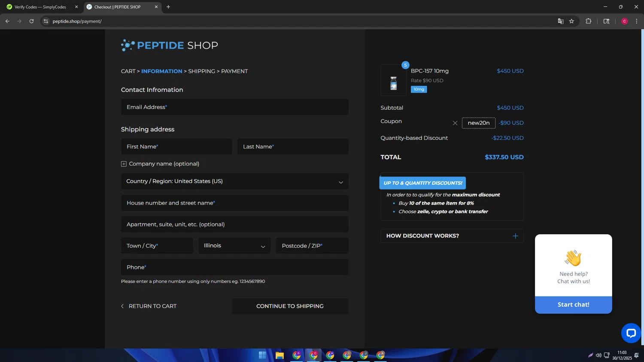Select INFORMATION breadcrumb step
Screen dimensions: 644x362
162,71
